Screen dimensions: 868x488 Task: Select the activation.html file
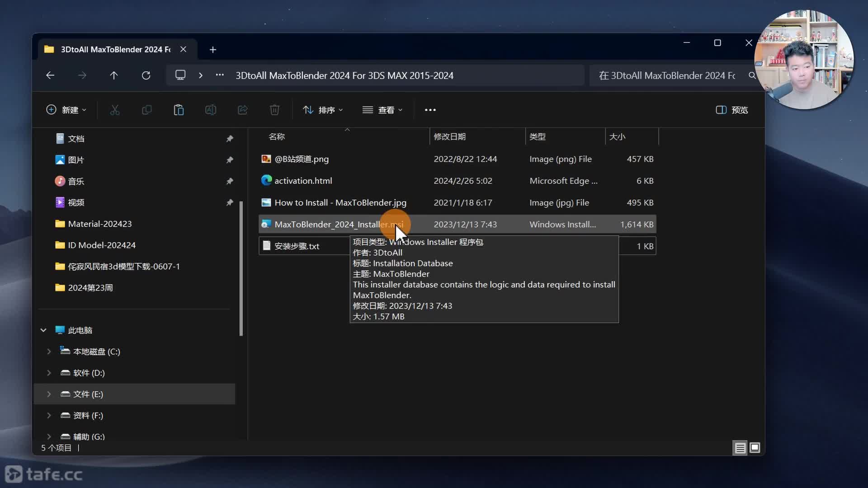(x=303, y=181)
